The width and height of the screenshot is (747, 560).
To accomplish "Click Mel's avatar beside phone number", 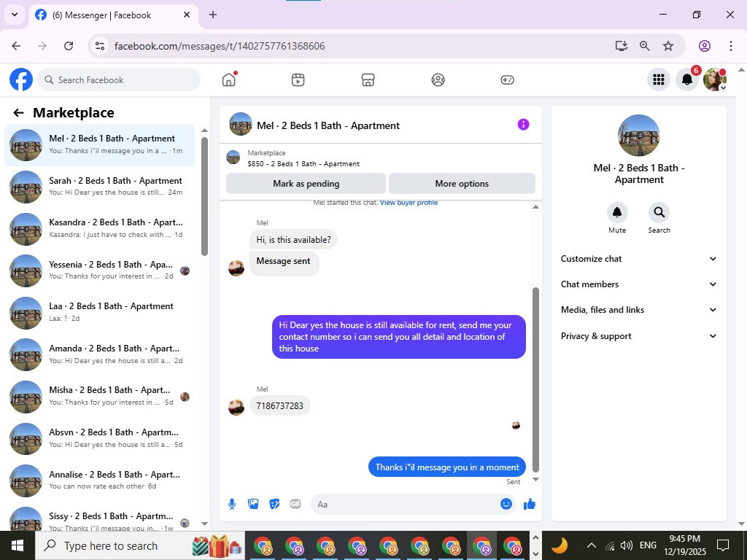I will coord(236,407).
